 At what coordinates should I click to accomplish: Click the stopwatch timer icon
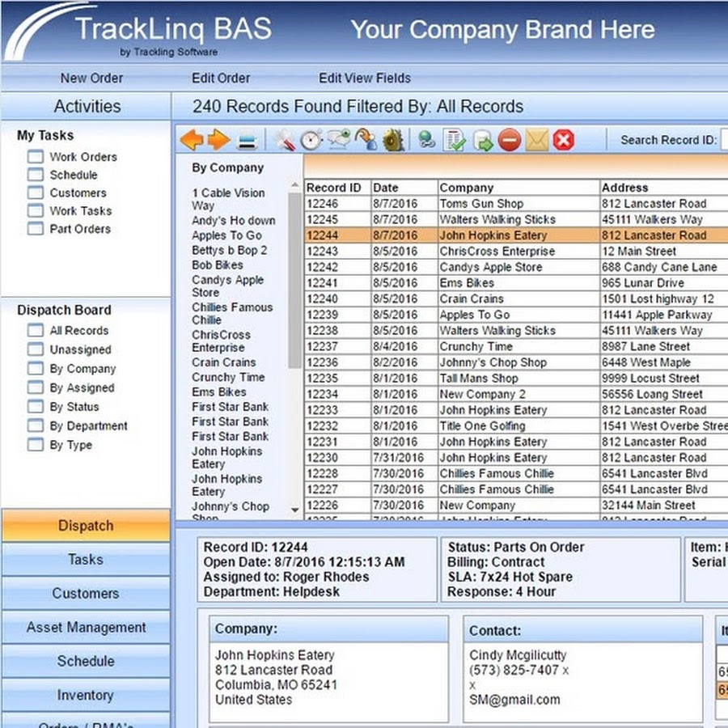[311, 140]
